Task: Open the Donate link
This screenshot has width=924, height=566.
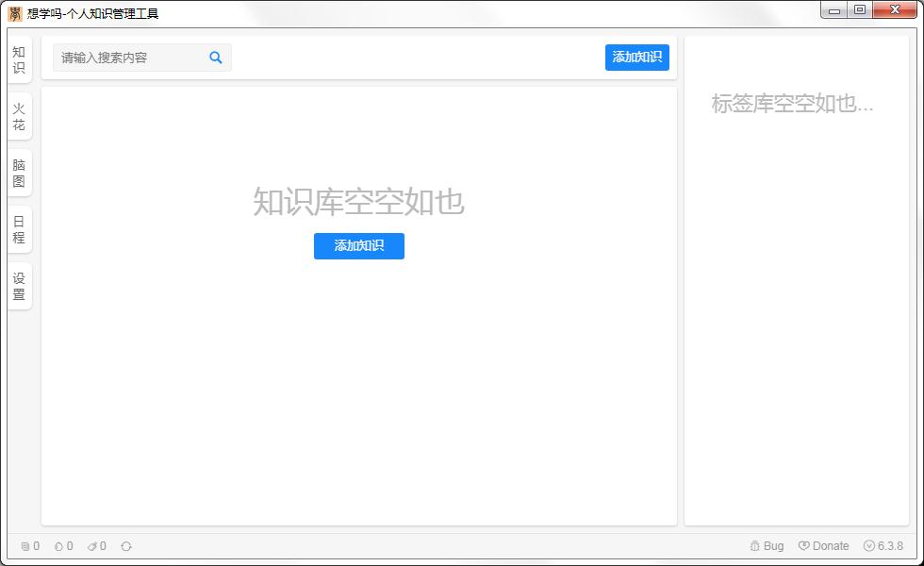Action: 824,546
